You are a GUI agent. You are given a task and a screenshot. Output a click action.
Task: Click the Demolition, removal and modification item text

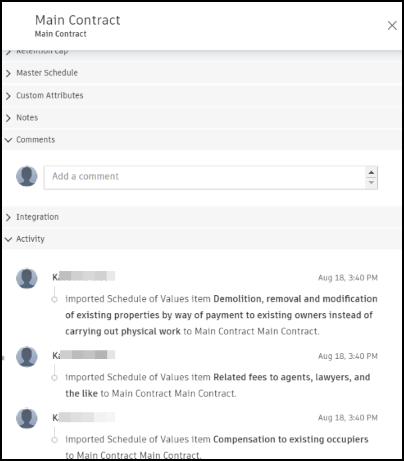(x=221, y=315)
